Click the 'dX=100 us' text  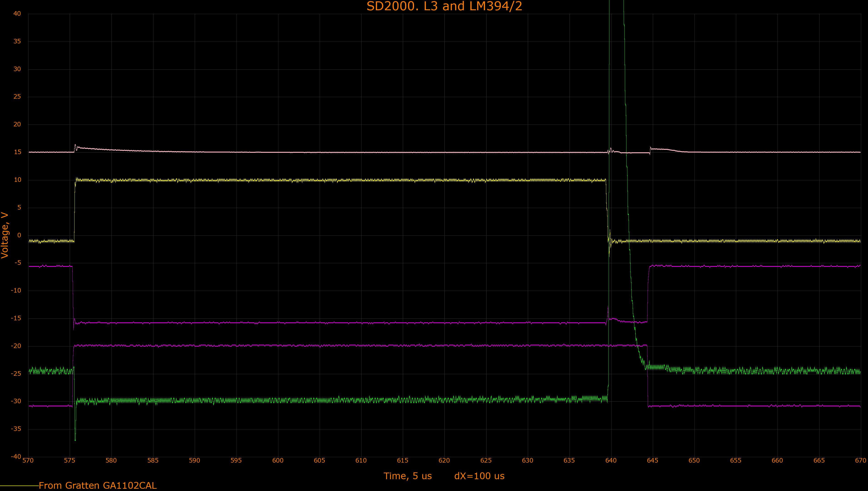[x=479, y=476]
